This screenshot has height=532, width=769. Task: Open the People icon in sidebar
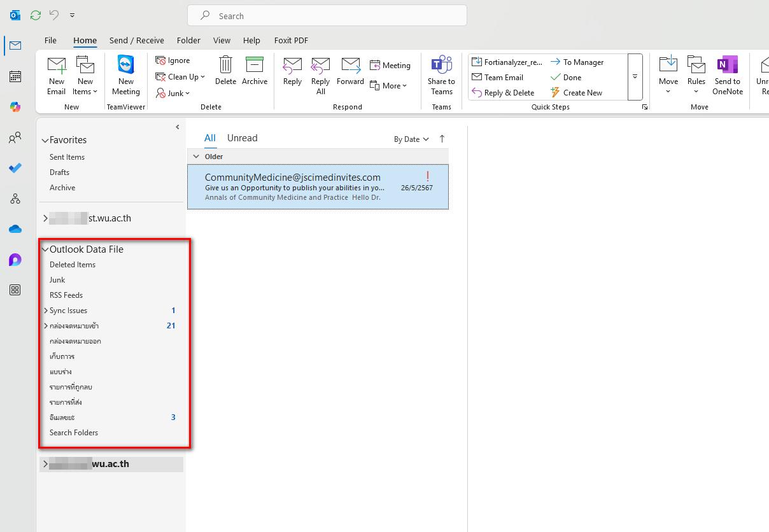tap(15, 137)
